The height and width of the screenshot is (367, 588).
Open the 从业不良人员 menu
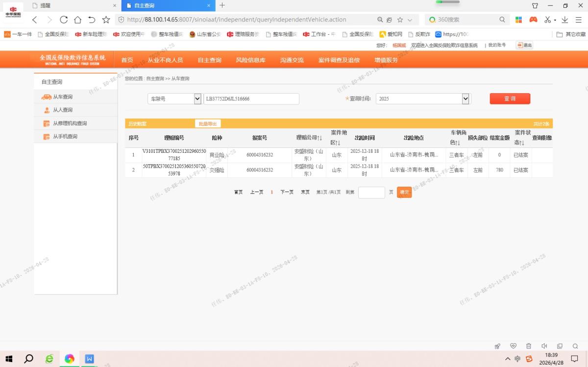[x=165, y=60]
